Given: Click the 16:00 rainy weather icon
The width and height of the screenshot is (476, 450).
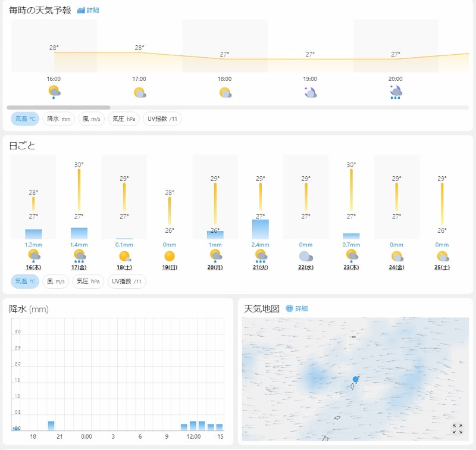Looking at the screenshot, I should coord(54,92).
